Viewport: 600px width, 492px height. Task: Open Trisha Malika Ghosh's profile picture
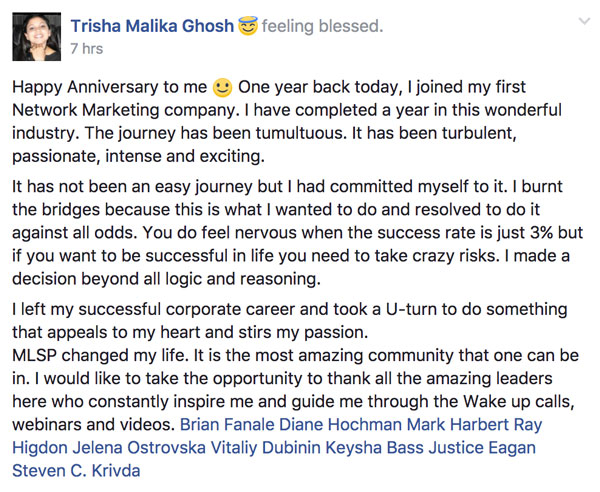[x=36, y=37]
